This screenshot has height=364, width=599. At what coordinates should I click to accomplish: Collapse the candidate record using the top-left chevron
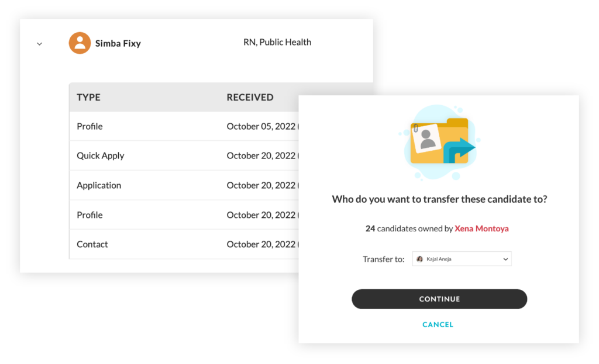point(39,43)
